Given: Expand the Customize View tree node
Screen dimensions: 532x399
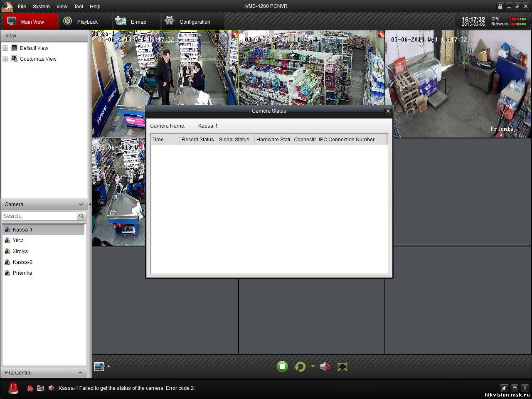Looking at the screenshot, I should [x=5, y=59].
